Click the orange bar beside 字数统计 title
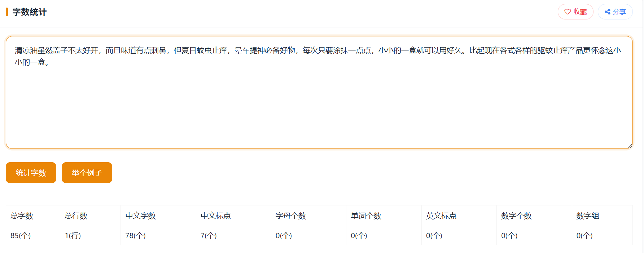This screenshot has width=644, height=253. (7, 12)
